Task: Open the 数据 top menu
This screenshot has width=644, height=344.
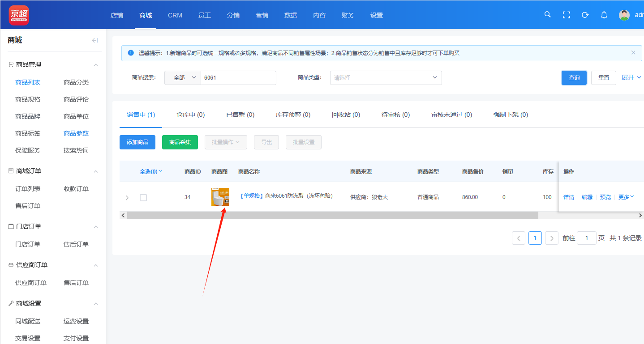Action: (291, 15)
